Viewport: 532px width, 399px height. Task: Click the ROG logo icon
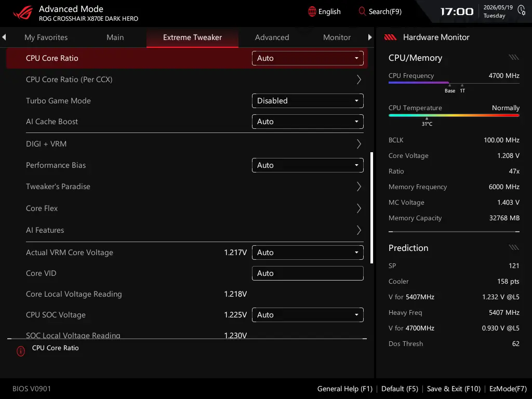(23, 12)
